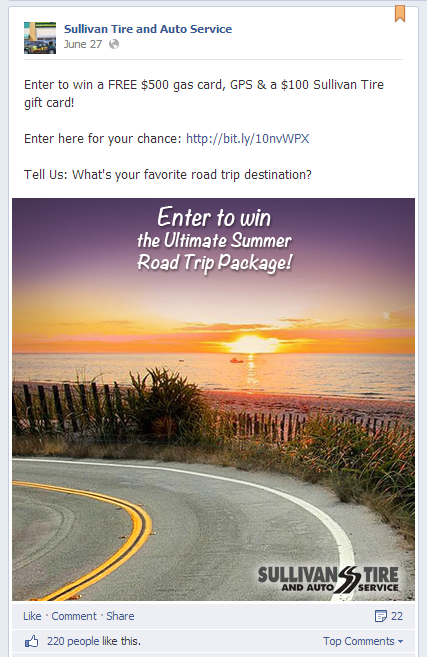This screenshot has width=427, height=657.
Task: Select the 'Tell Us' road trip question text
Action: pos(168,175)
